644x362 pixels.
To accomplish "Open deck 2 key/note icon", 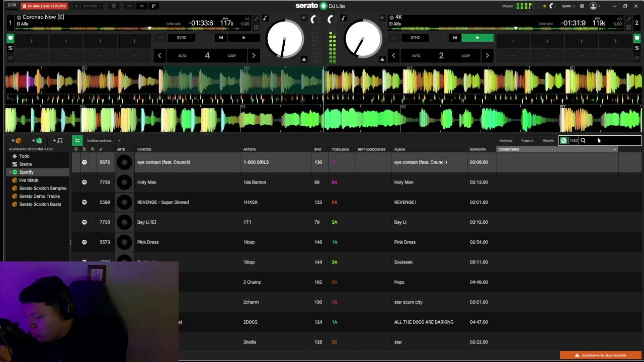I will point(343,18).
